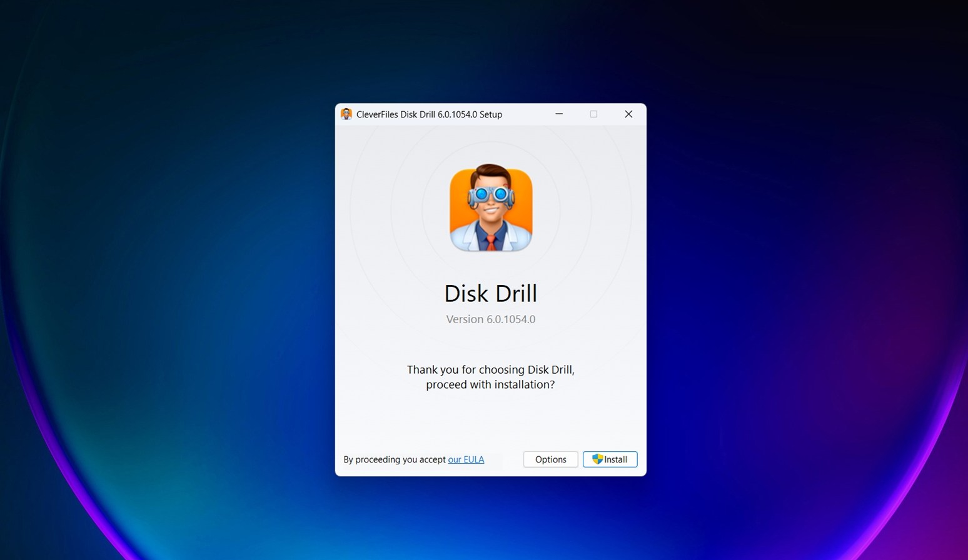Click the 'Thank you for choosing Disk Drill' line
Image resolution: width=968 pixels, height=560 pixels.
tap(491, 369)
